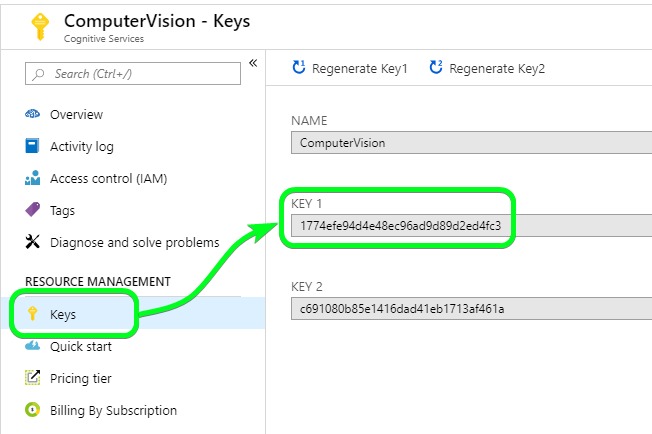The height and width of the screenshot is (434, 652).
Task: Click the Regenerate Key2 button
Action: tap(487, 68)
